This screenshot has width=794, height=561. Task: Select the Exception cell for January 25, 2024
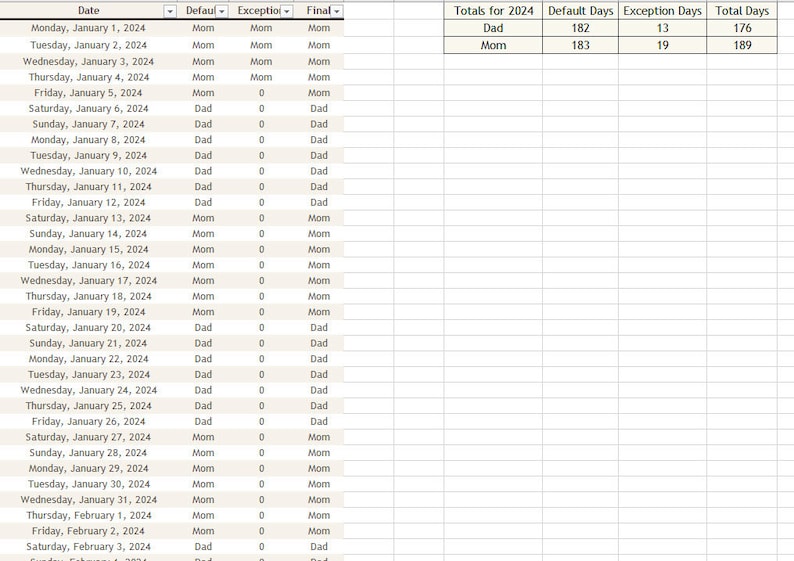point(261,406)
